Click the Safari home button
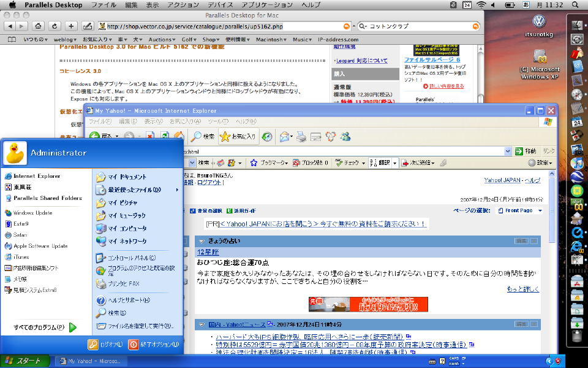Image resolution: width=588 pixels, height=368 pixels. 38,26
